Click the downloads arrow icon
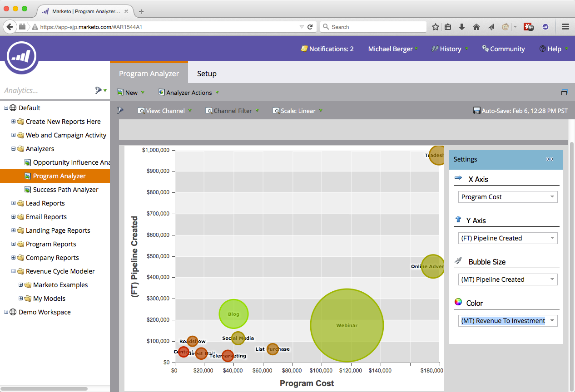Screen dimensions: 575x392 pos(462,27)
